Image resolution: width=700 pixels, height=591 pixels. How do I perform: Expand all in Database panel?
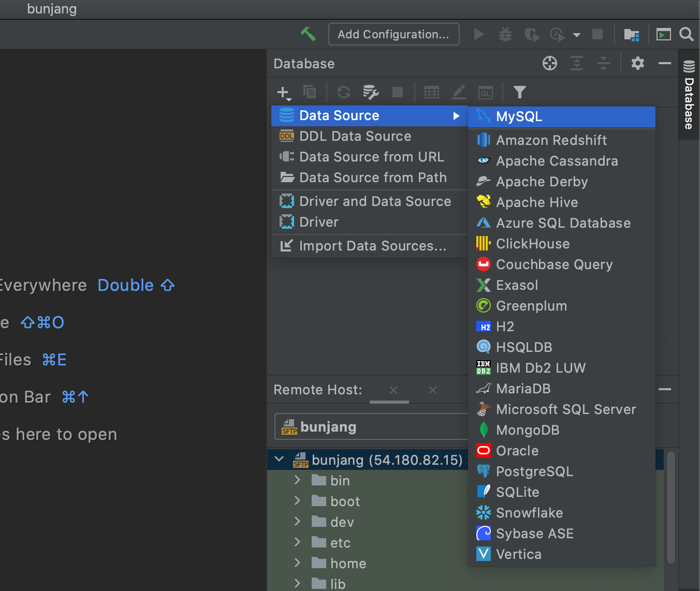[577, 63]
